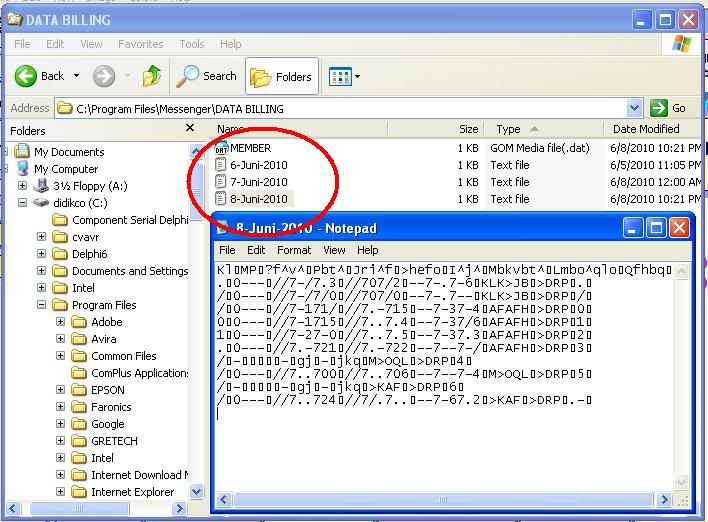
Task: Close the Folders side panel
Action: 190,129
